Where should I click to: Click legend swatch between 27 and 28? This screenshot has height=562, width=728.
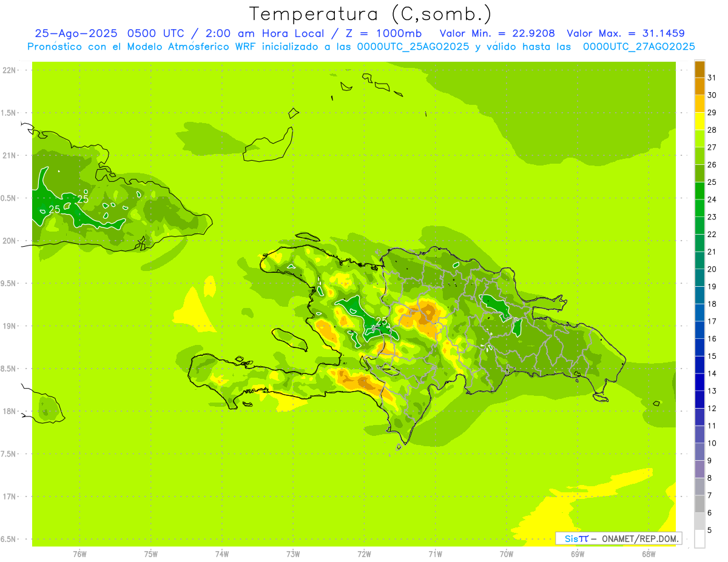coord(699,139)
